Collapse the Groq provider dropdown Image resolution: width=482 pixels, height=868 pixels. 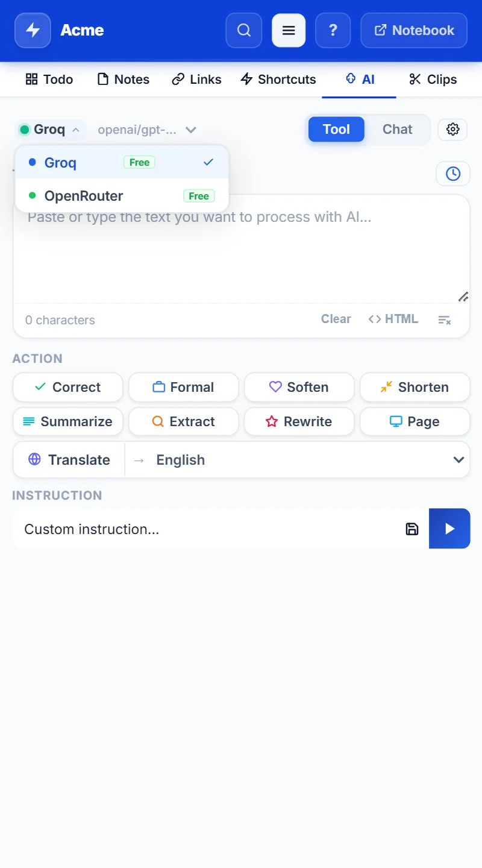[x=50, y=129]
